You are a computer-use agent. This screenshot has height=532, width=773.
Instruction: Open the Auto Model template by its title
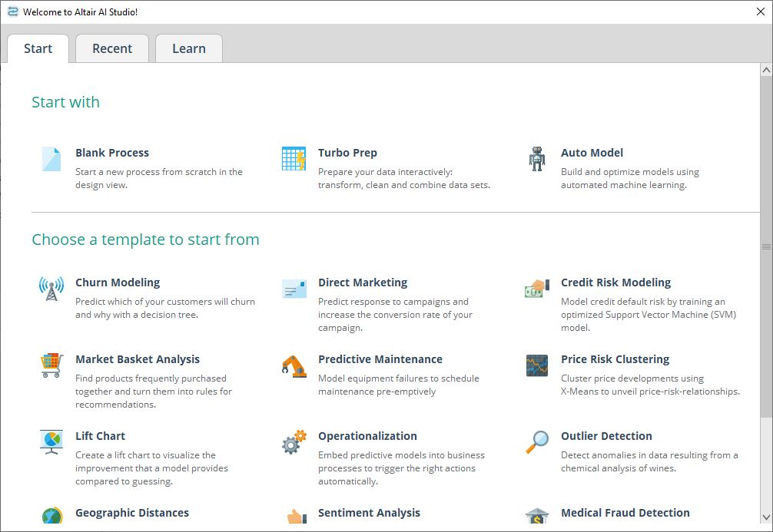pyautogui.click(x=592, y=152)
